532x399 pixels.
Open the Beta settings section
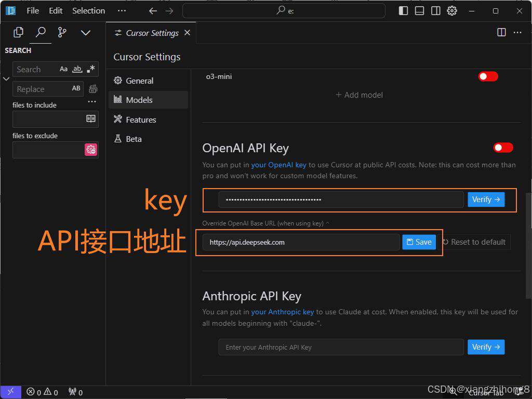(x=148, y=139)
